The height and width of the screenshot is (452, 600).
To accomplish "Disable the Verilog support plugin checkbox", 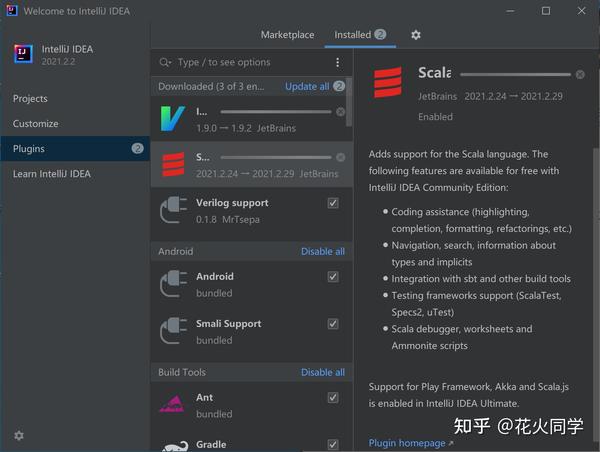I will (x=333, y=203).
